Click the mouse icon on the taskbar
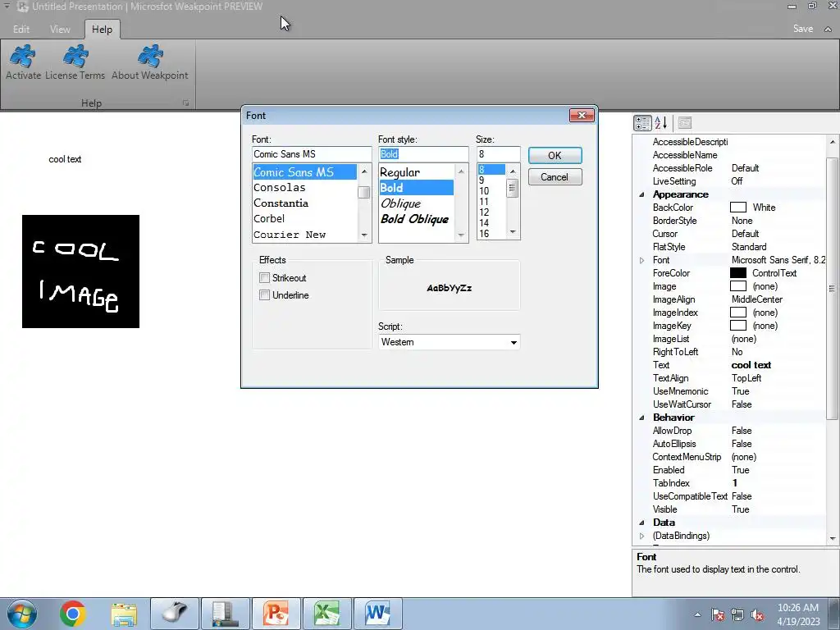This screenshot has height=630, width=840. pyautogui.click(x=175, y=614)
